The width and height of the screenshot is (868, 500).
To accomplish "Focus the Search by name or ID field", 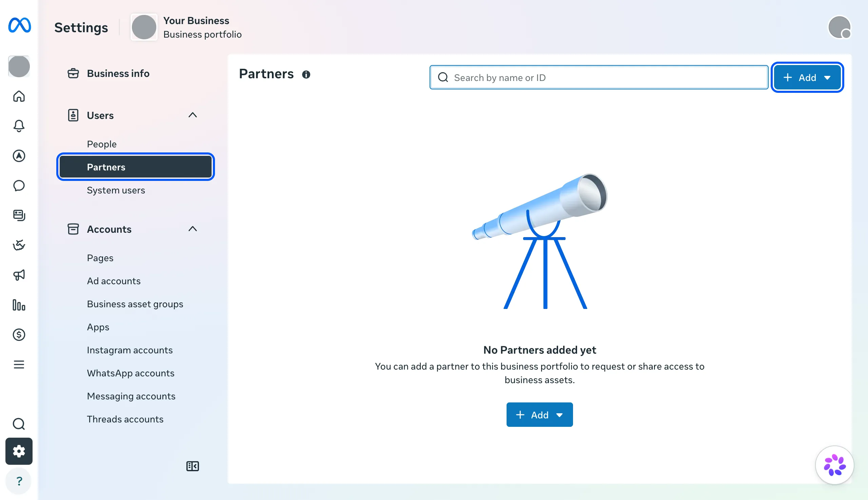I will coord(599,78).
